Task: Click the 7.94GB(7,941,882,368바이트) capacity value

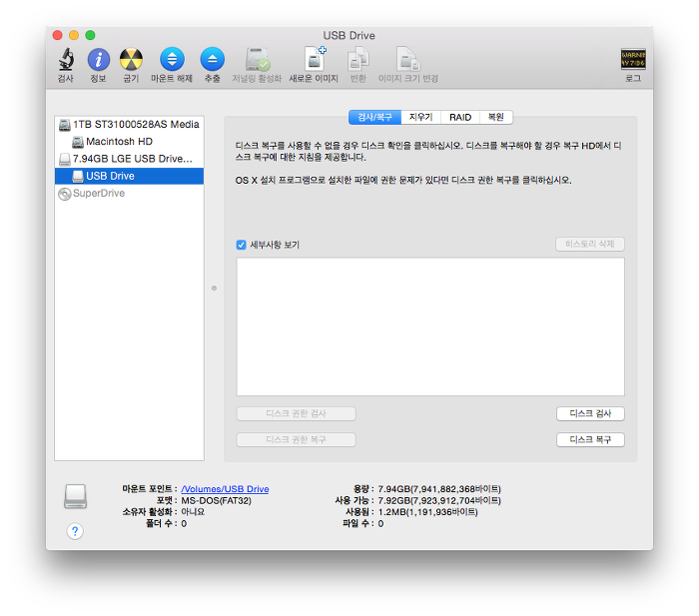Action: tap(439, 489)
